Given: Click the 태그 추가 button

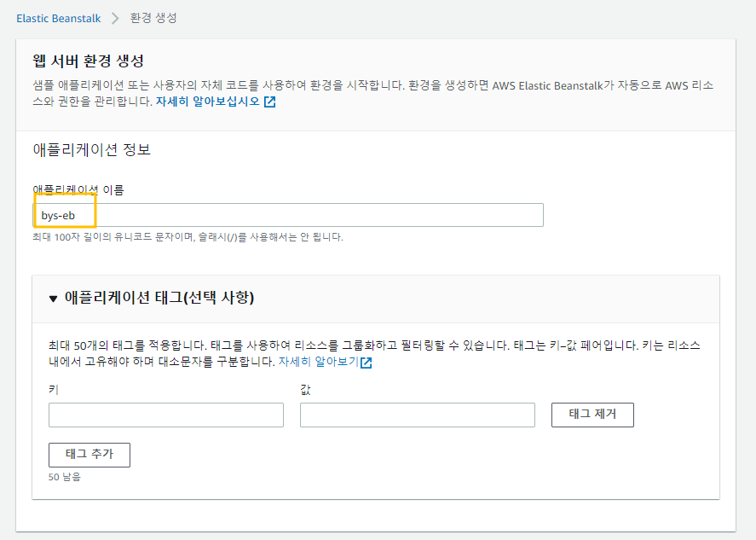Looking at the screenshot, I should point(89,455).
